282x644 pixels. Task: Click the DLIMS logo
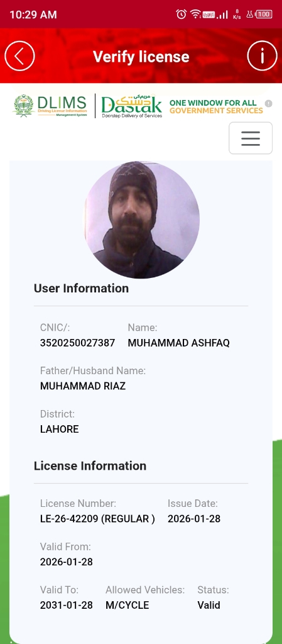[x=50, y=106]
